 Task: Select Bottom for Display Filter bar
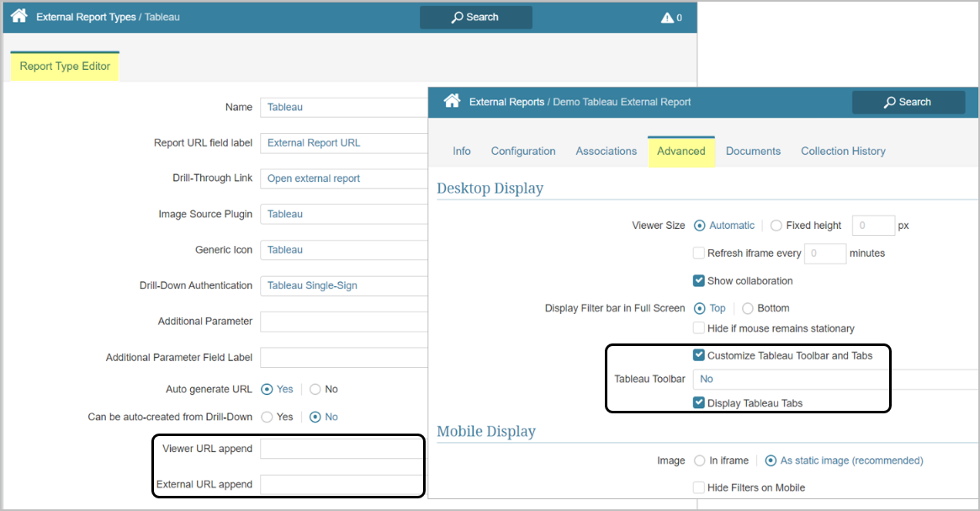pyautogui.click(x=748, y=308)
